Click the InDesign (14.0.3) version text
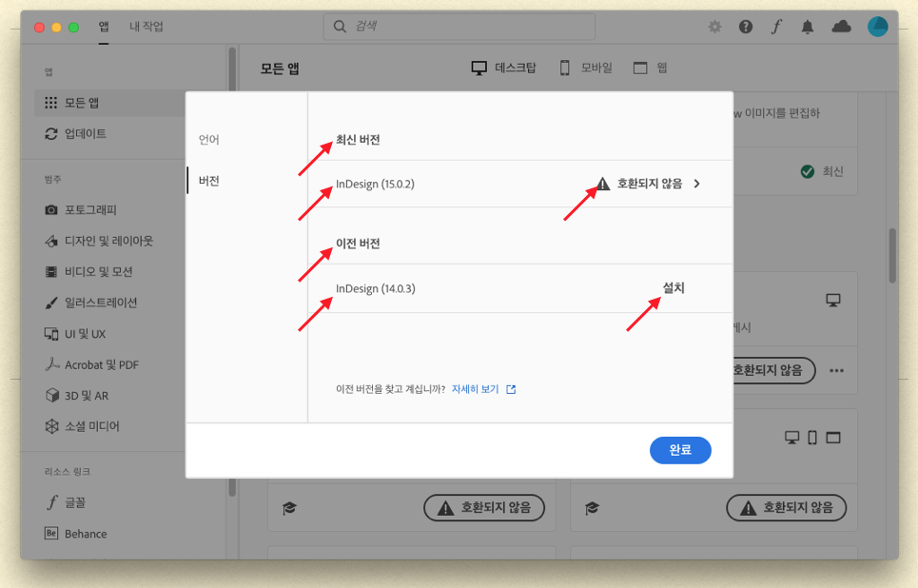This screenshot has width=918, height=588. coord(375,288)
